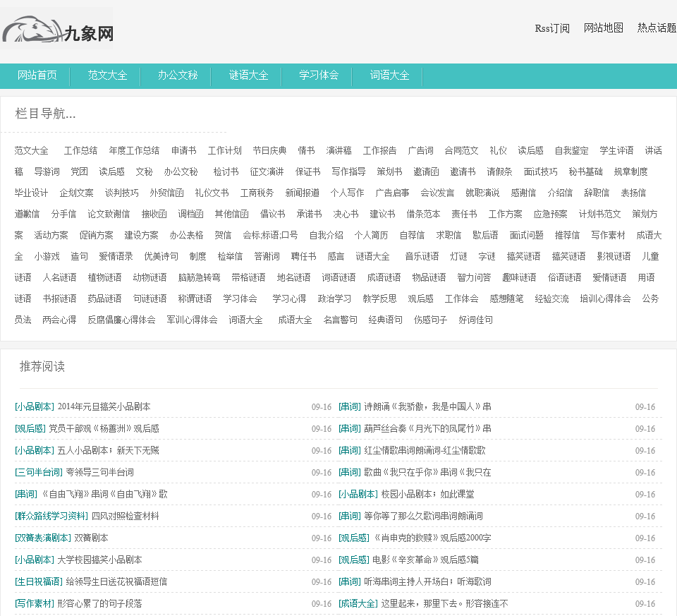Select the 办公文秘 nav tab
The width and height of the screenshot is (677, 616).
(178, 76)
